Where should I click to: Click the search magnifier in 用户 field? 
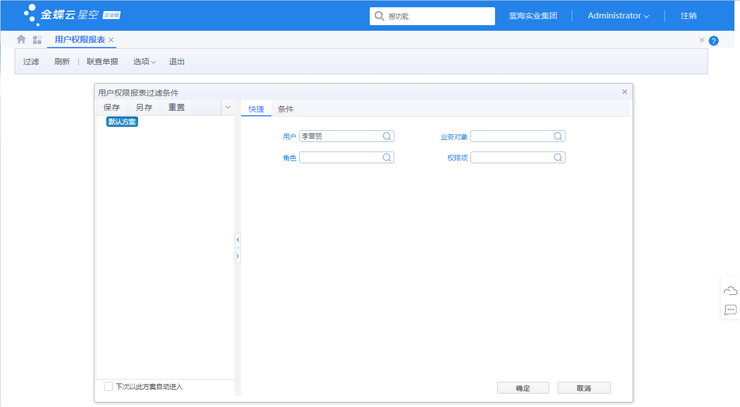(x=387, y=136)
